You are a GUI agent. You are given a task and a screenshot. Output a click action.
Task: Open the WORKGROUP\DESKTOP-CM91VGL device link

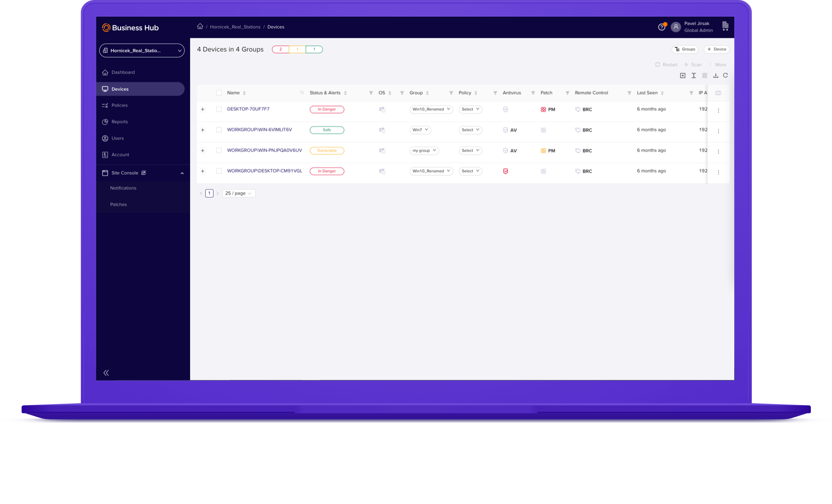coord(264,171)
